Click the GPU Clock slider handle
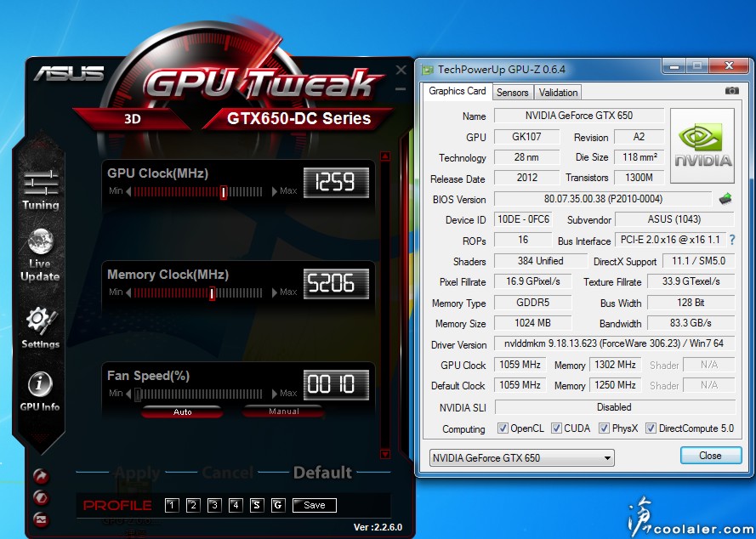 pos(224,192)
